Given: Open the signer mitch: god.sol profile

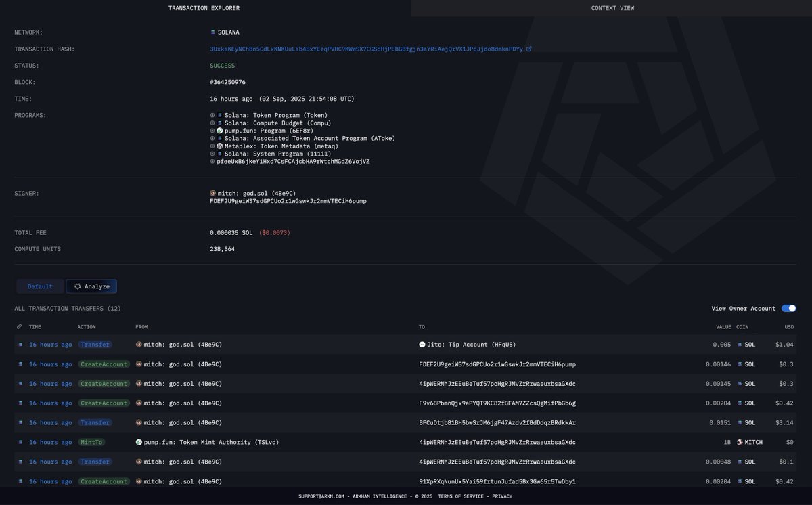Looking at the screenshot, I should 256,194.
